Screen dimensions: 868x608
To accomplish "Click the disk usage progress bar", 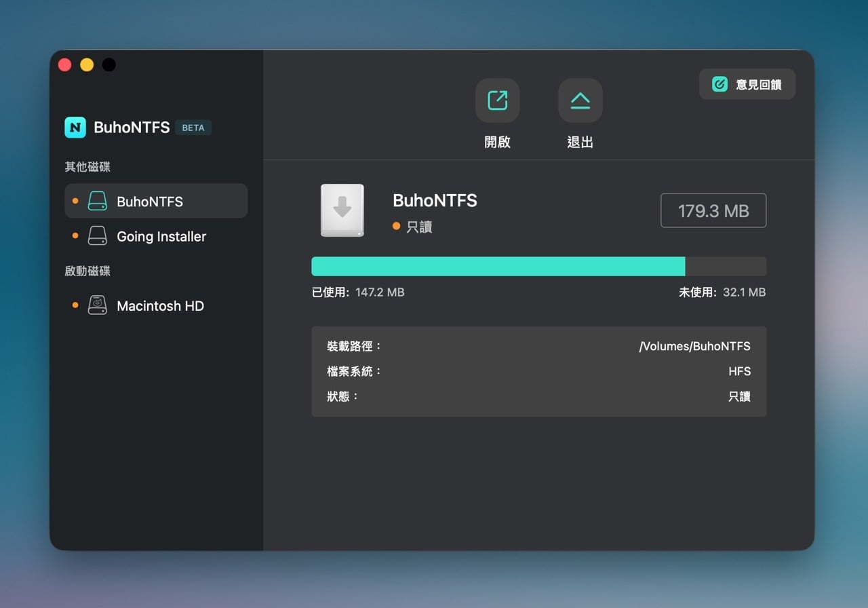I will click(539, 266).
